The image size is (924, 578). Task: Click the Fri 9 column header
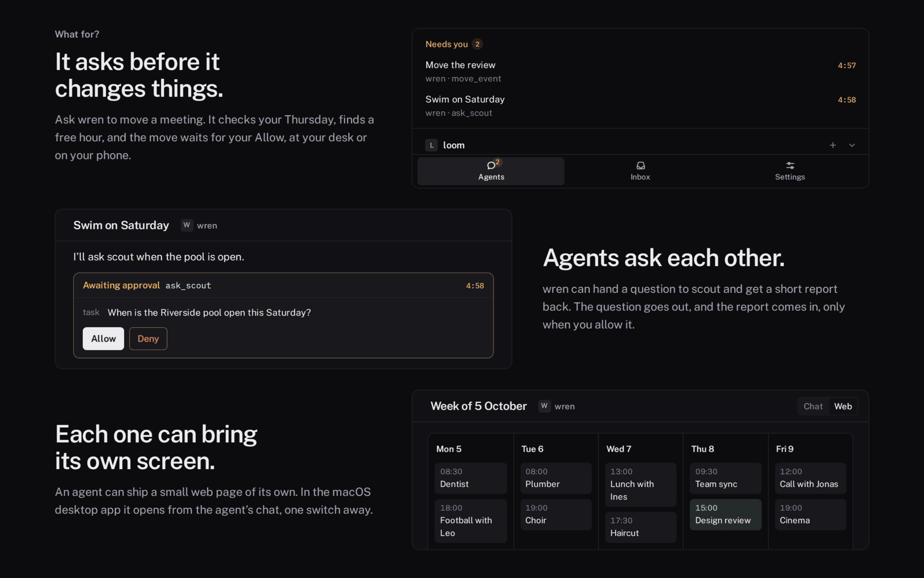click(x=785, y=449)
